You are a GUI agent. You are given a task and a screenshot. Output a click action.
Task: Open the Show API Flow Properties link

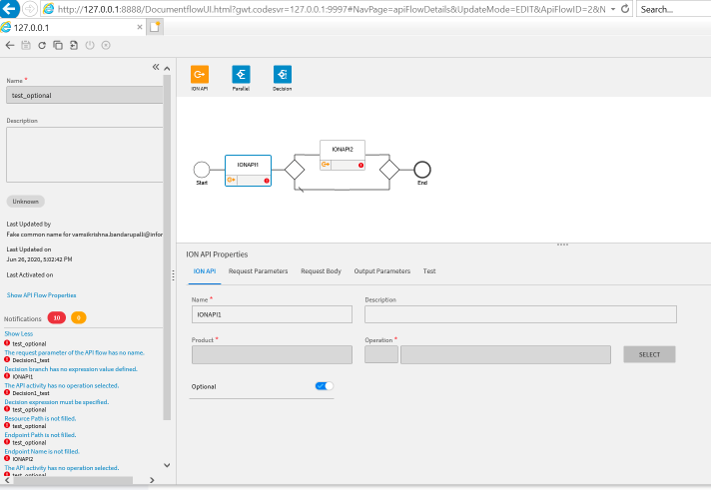click(41, 295)
